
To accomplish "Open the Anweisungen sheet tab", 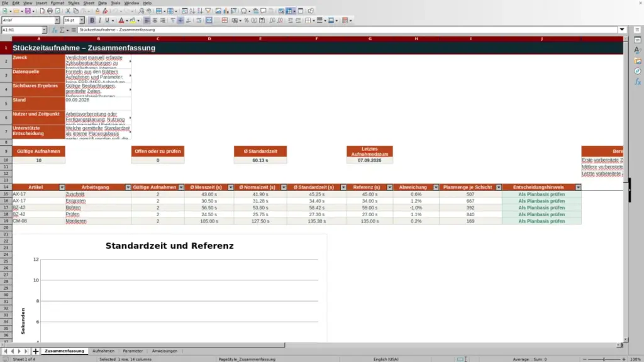I will 165,351.
